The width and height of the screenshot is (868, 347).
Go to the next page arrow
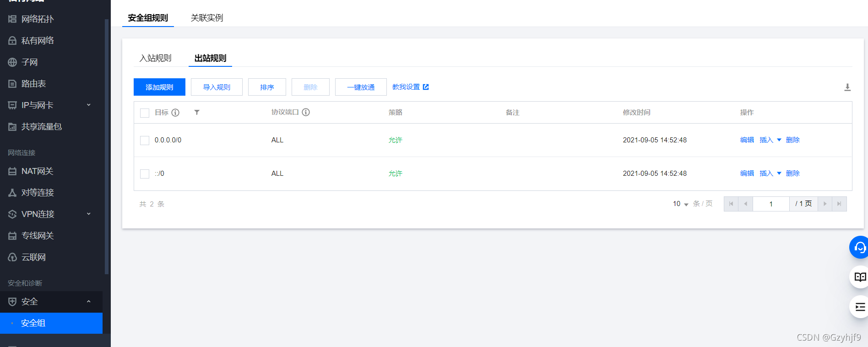coord(825,204)
